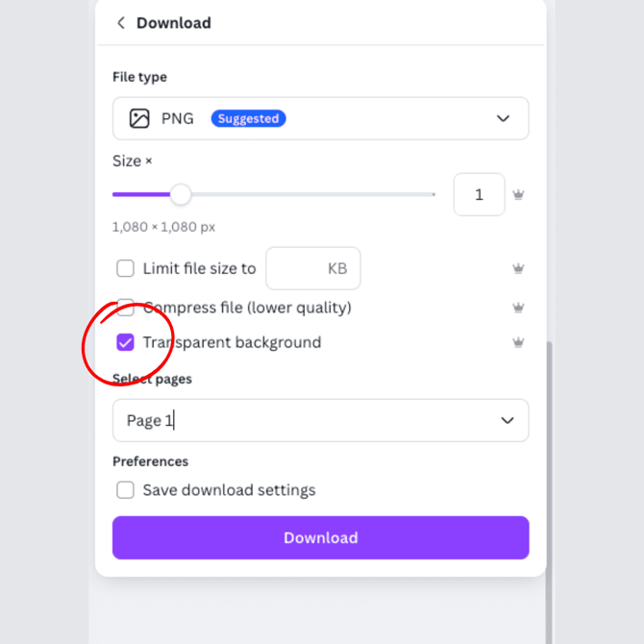Expand the Select pages dropdown arrow
The image size is (644, 644).
click(507, 420)
